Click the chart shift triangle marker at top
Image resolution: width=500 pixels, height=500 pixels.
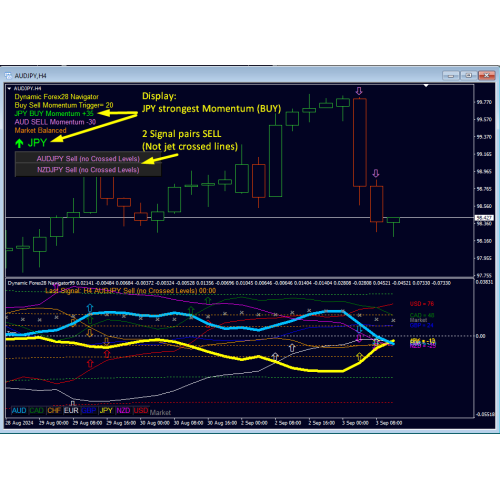[426, 86]
